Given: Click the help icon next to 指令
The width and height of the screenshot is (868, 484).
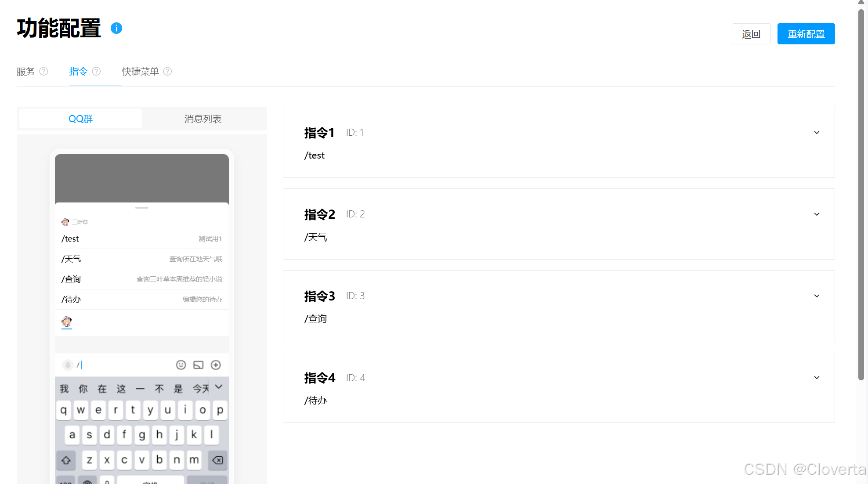Looking at the screenshot, I should 96,71.
